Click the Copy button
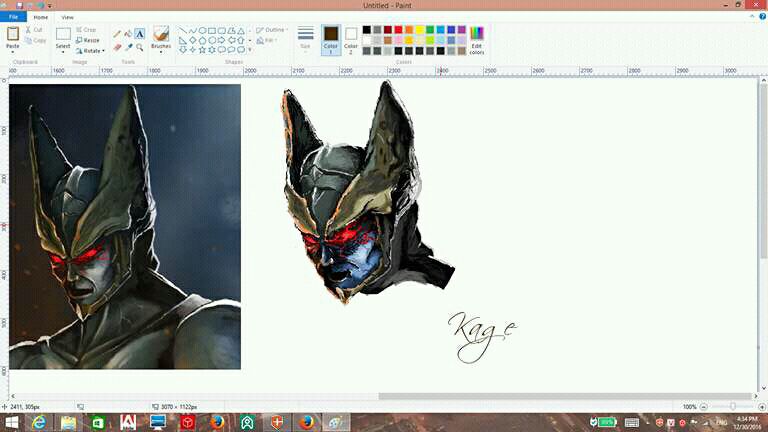The width and height of the screenshot is (768, 432). point(35,41)
